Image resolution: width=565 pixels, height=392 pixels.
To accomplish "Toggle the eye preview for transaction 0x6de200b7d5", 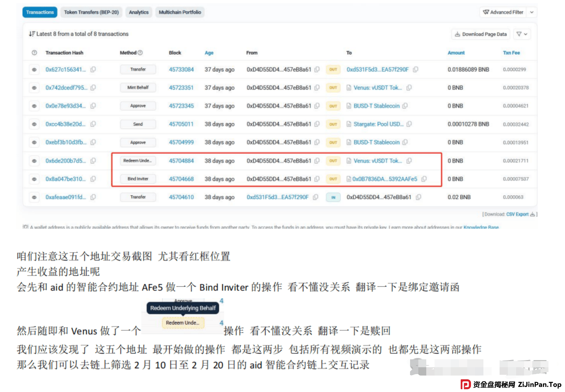I will click(34, 160).
